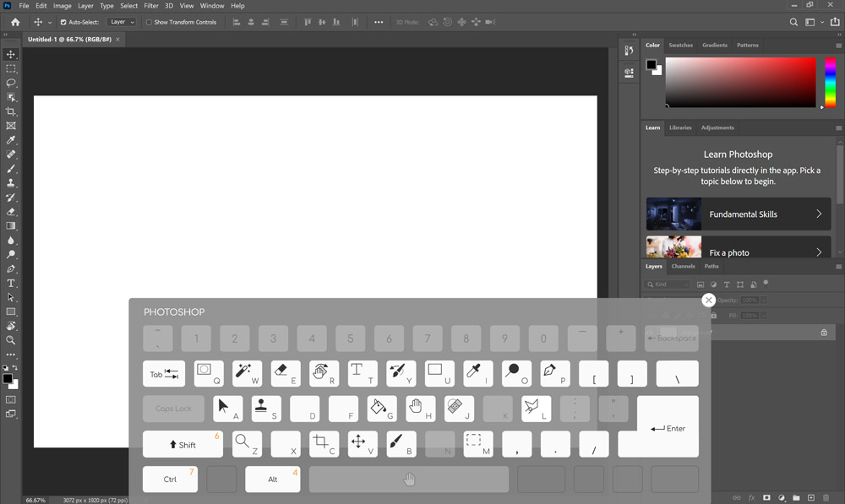Select the Brush tool in the left toolbar

click(11, 169)
